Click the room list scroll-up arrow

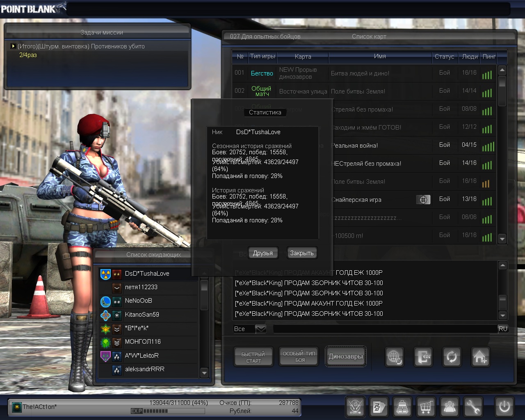(x=502, y=70)
